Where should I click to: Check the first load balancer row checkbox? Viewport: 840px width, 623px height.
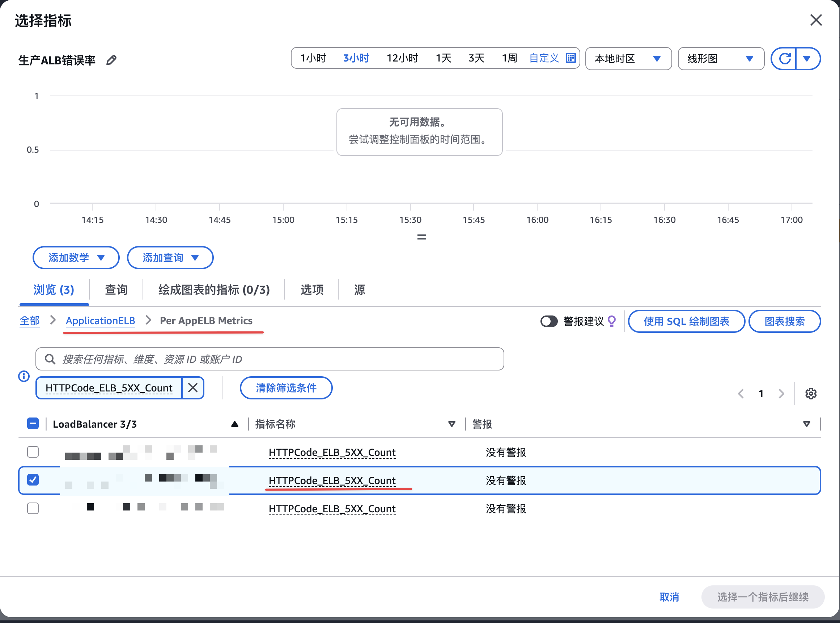click(x=33, y=452)
